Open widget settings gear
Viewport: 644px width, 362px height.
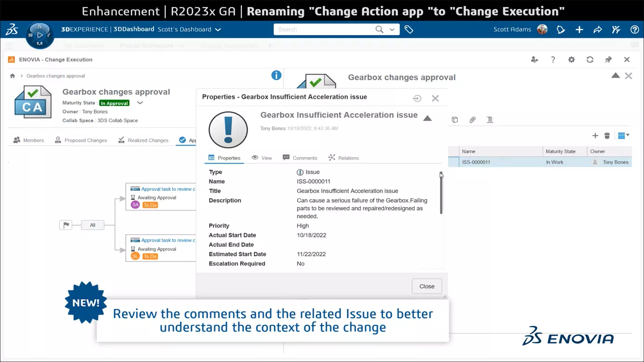coord(571,60)
